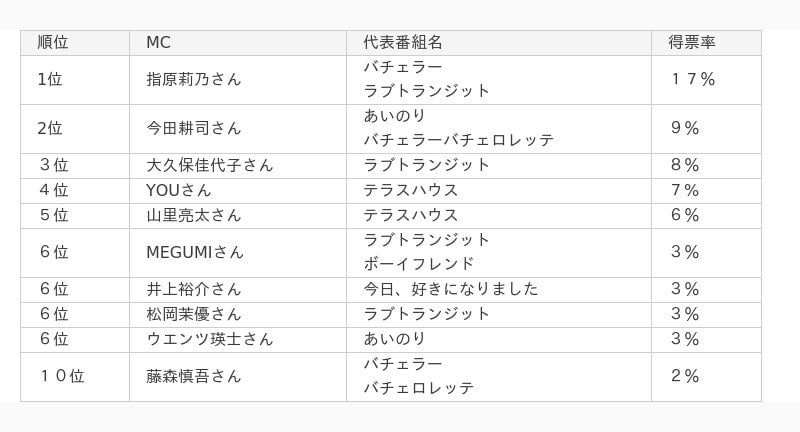Click the 10位 rank cell

click(75, 377)
